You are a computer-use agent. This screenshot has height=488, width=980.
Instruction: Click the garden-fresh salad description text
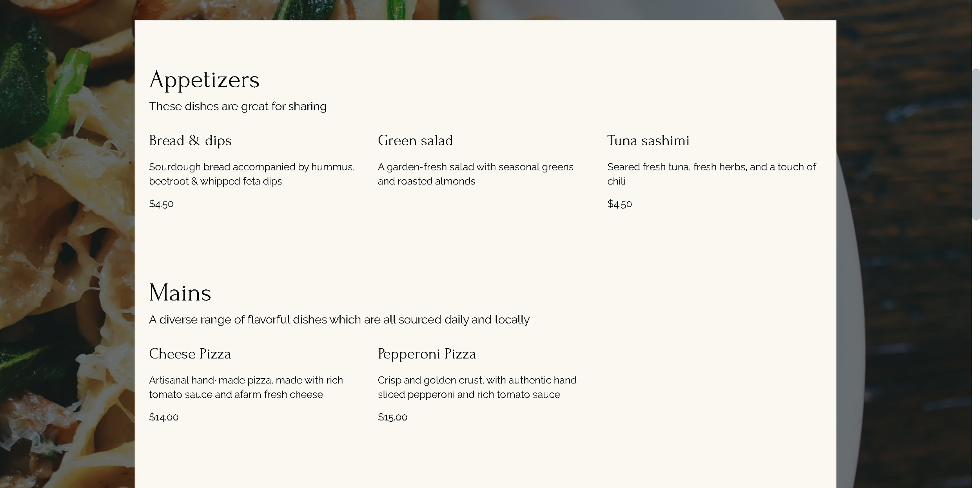(x=475, y=174)
